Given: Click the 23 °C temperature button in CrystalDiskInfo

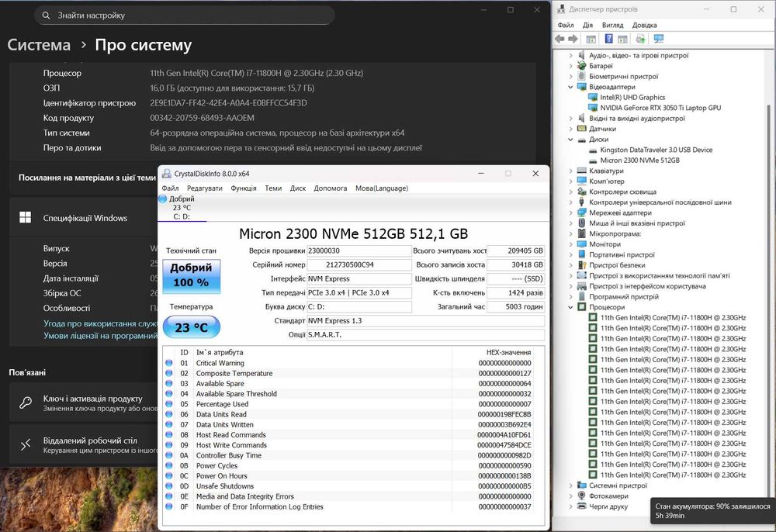Looking at the screenshot, I should click(x=192, y=327).
